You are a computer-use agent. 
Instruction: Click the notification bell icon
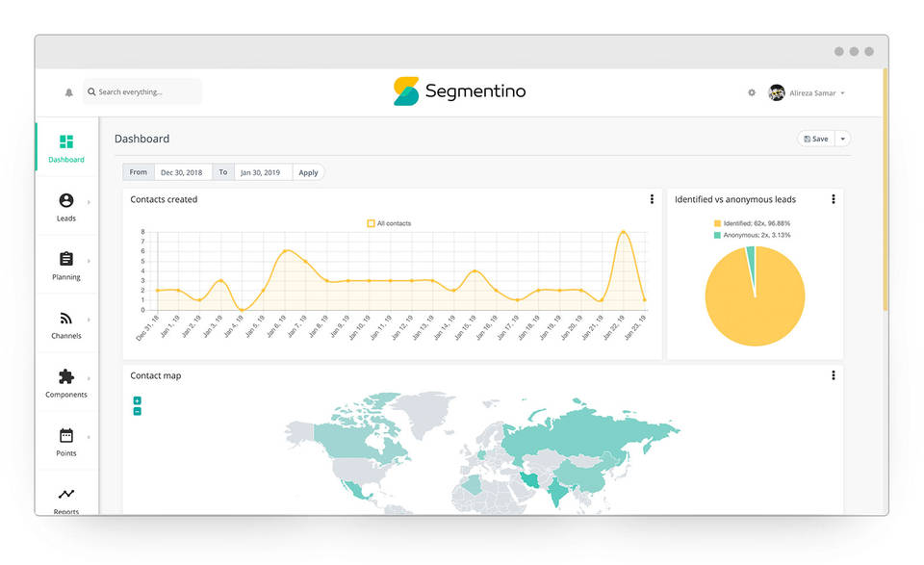pyautogui.click(x=68, y=92)
